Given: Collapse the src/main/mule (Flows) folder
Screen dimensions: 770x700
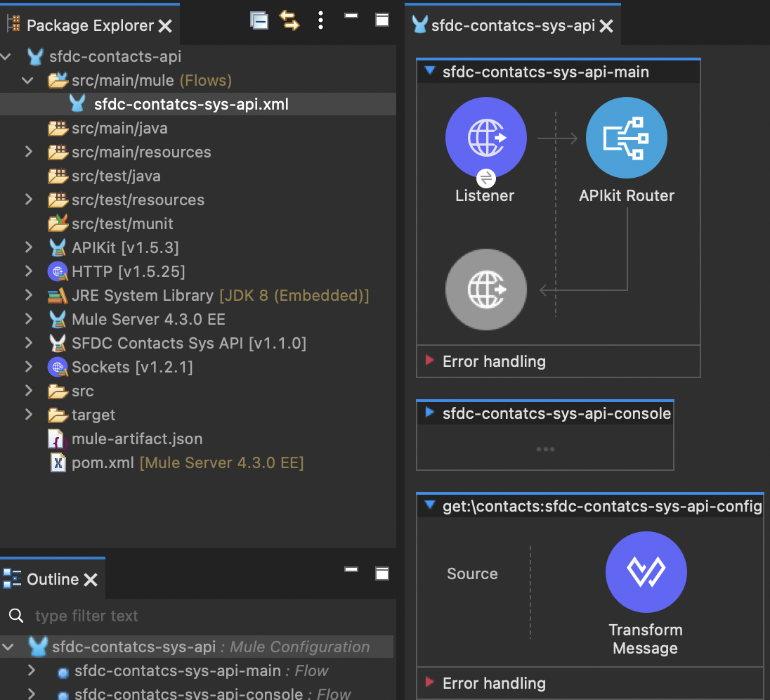Looking at the screenshot, I should pyautogui.click(x=28, y=80).
